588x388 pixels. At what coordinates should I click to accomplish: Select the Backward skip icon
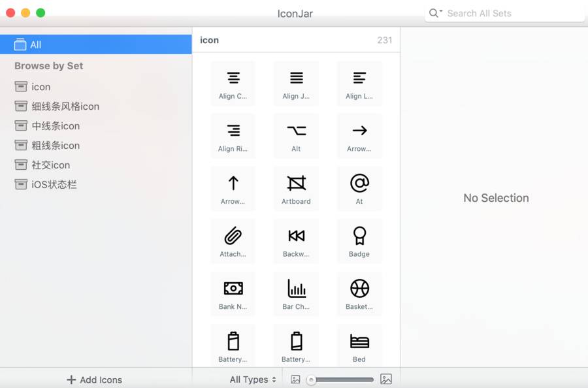point(296,242)
